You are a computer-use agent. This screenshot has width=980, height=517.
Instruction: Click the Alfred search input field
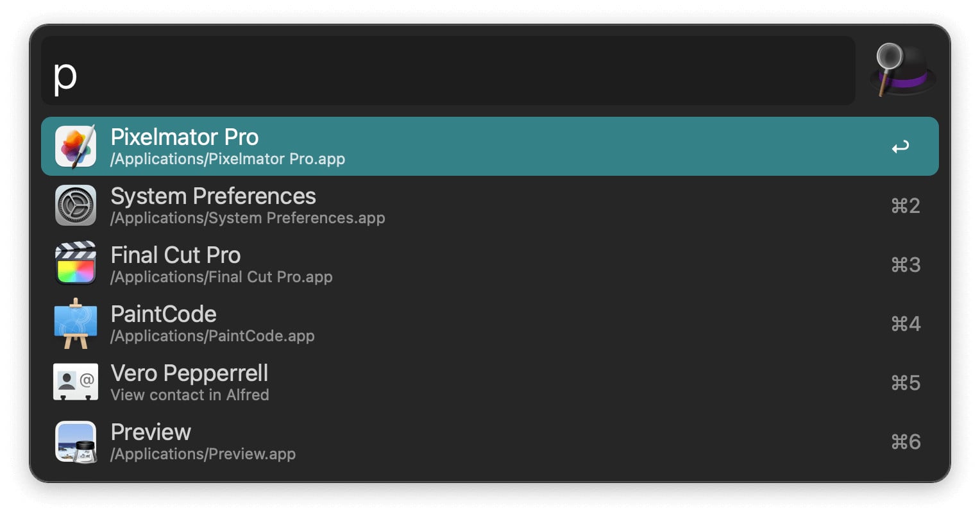click(448, 71)
